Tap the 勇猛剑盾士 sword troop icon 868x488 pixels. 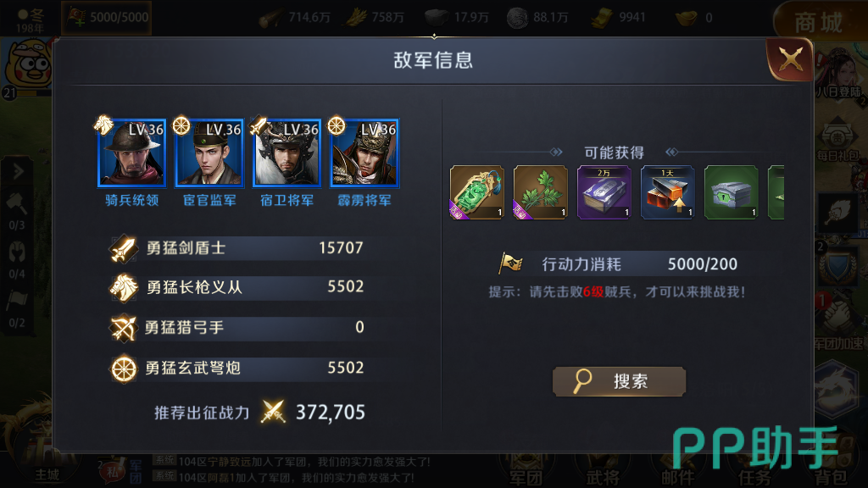[123, 248]
